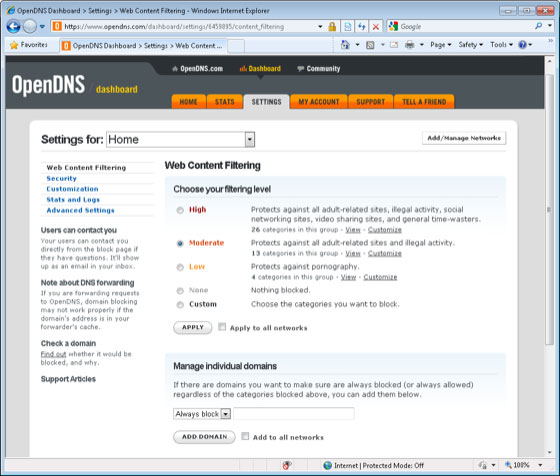Click the red Stop loading icon
560x476 pixels.
point(376,27)
